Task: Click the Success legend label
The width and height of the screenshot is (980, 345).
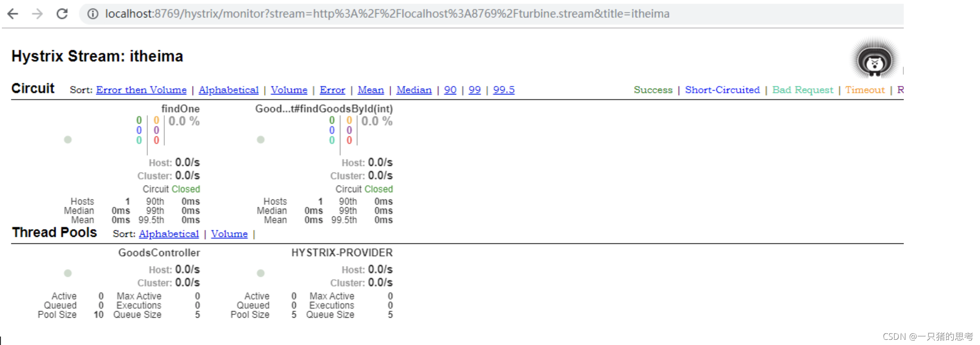Action: tap(653, 90)
